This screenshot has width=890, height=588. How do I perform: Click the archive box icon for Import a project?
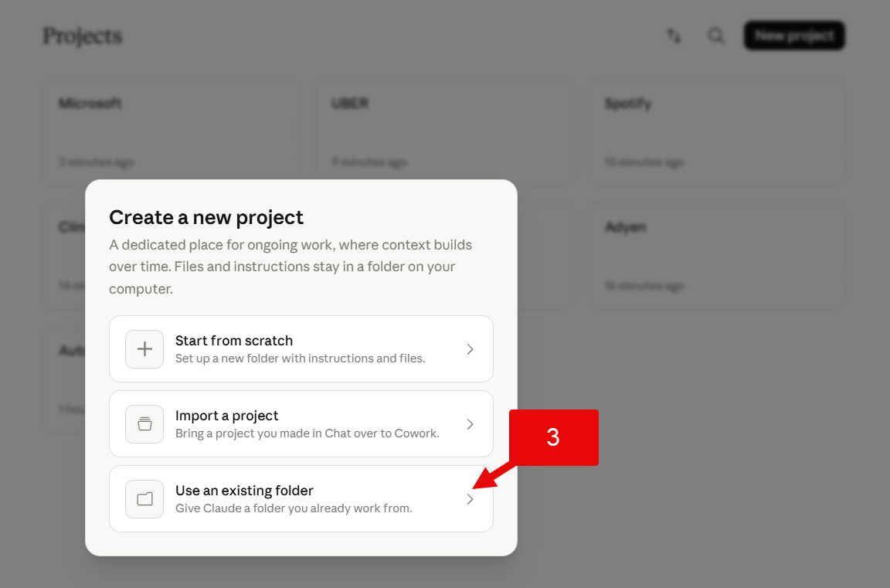(x=144, y=424)
